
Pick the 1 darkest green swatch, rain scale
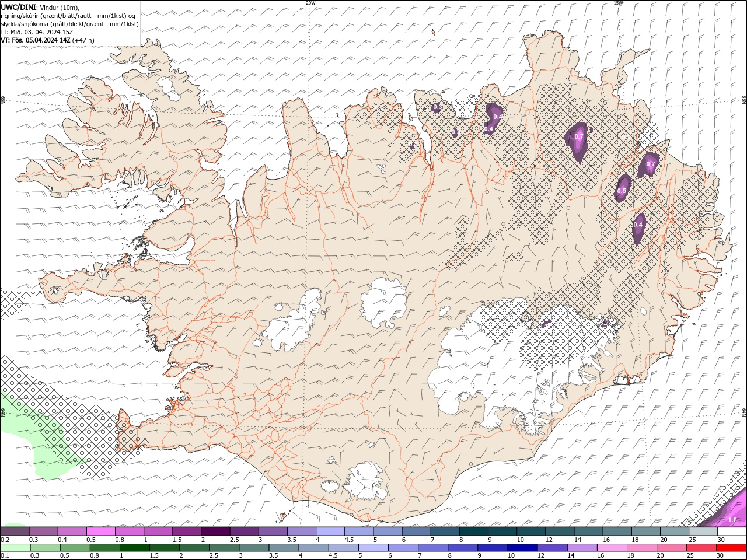click(x=134, y=548)
